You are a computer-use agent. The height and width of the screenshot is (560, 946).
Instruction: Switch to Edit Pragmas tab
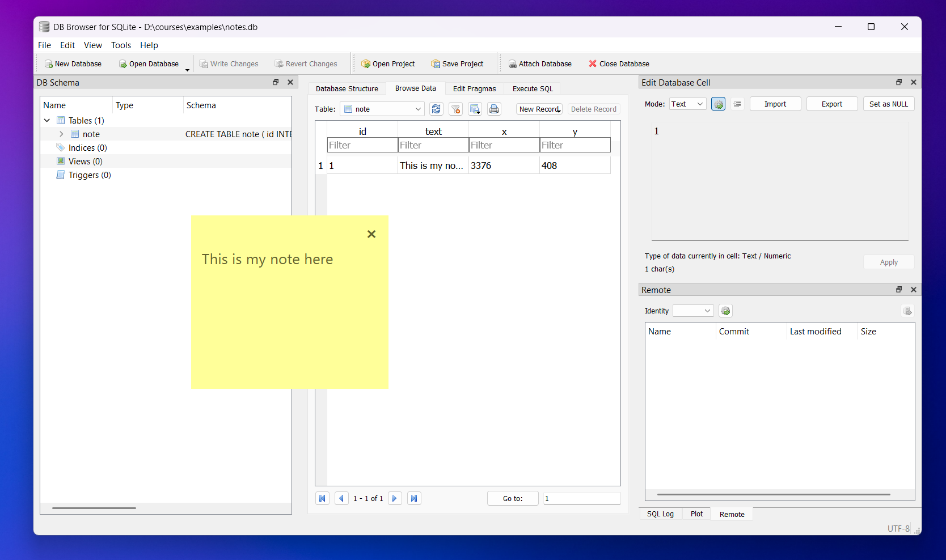click(x=475, y=89)
